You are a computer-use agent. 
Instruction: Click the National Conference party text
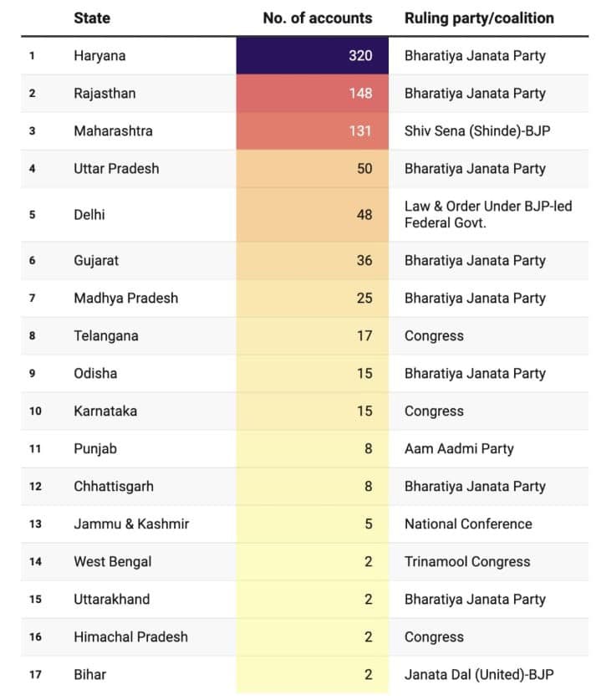[468, 524]
